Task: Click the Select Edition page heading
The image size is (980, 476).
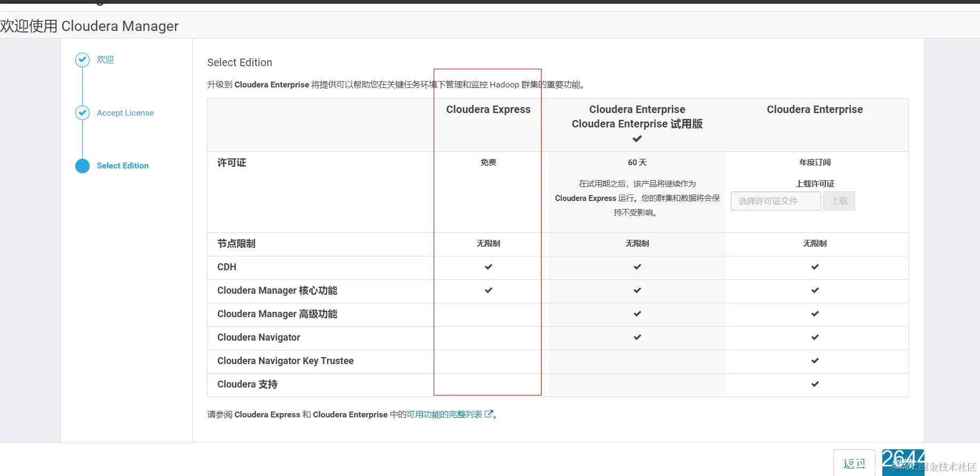Action: [240, 62]
